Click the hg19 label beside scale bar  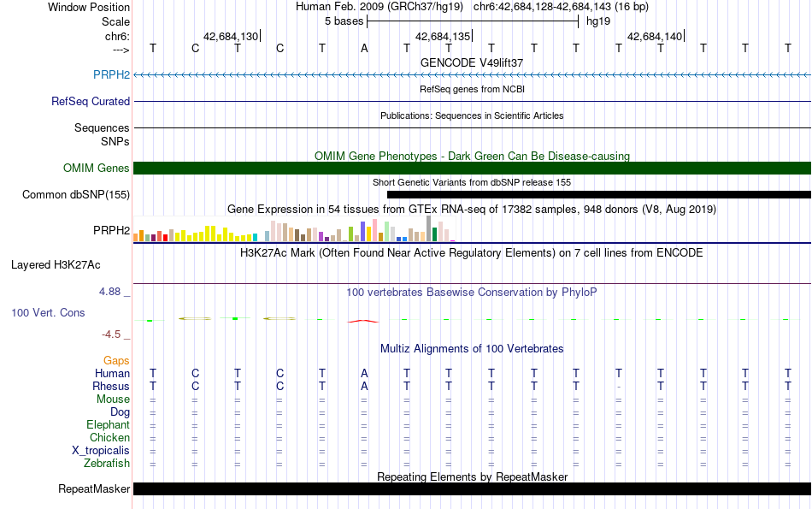[x=598, y=21]
